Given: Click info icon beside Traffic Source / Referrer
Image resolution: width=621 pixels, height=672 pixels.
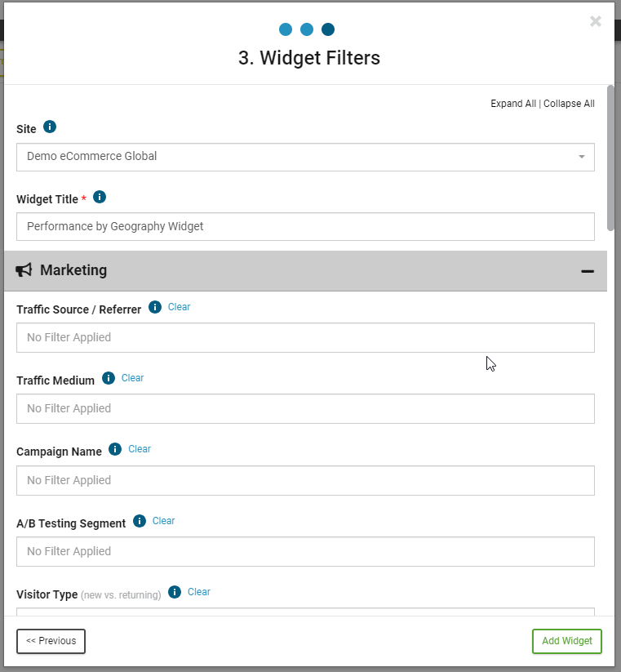Looking at the screenshot, I should point(155,308).
